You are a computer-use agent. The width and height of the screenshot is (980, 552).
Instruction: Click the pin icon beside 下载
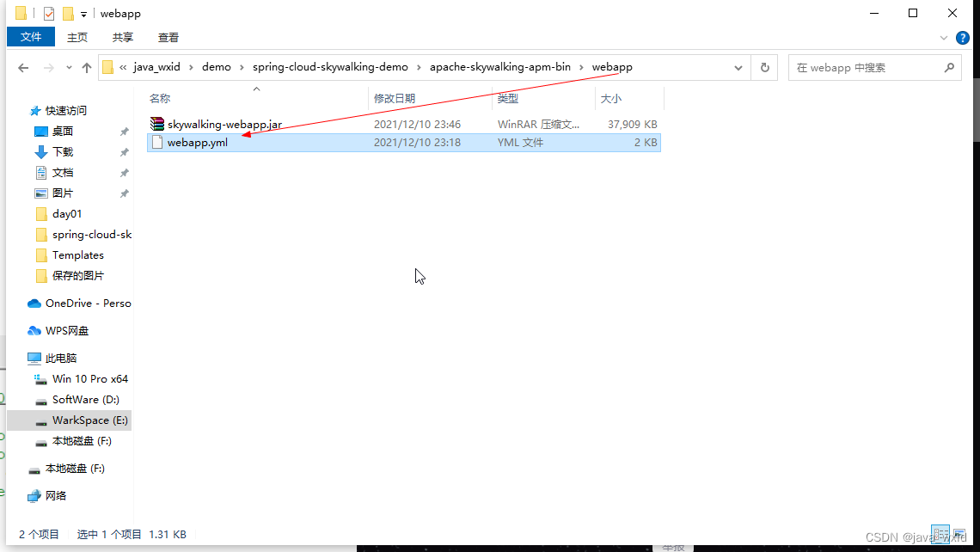point(125,152)
